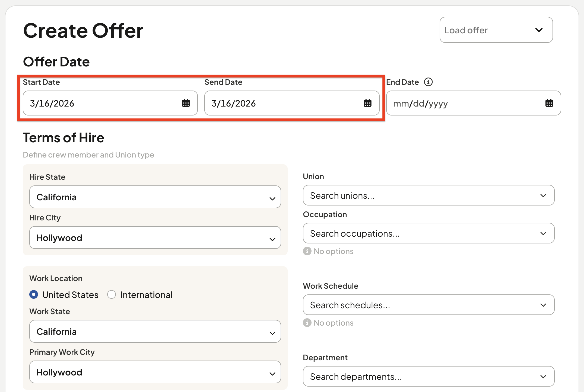Click the Department label
Image resolution: width=584 pixels, height=392 pixels.
pyautogui.click(x=325, y=358)
